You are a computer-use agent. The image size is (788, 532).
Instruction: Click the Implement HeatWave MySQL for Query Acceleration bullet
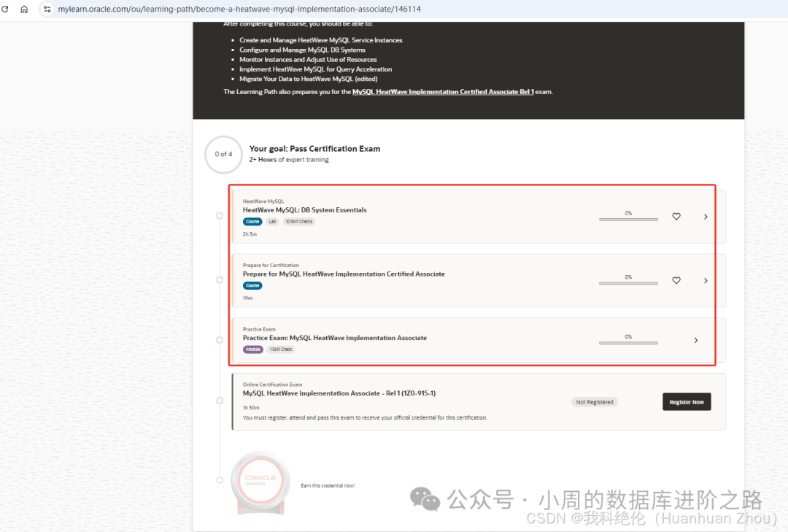click(316, 69)
